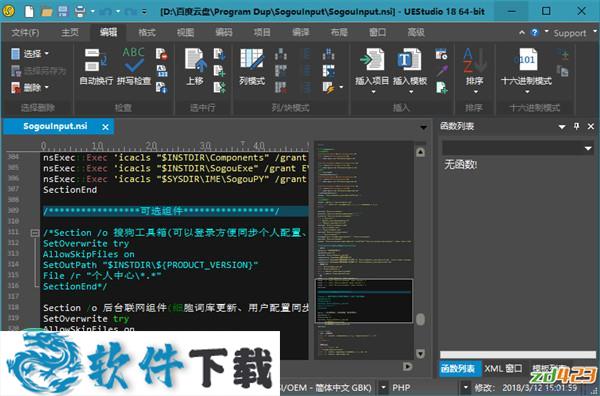Screen dimensions: 600x396
Task: Open the 排序 sort button
Action: click(x=475, y=71)
